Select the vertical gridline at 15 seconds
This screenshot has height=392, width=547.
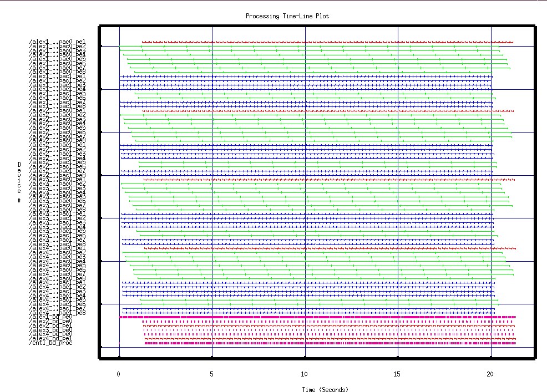398,194
